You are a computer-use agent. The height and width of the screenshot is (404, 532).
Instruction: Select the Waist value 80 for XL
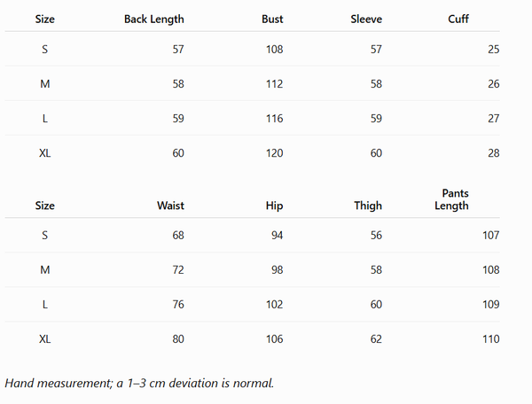pyautogui.click(x=178, y=339)
